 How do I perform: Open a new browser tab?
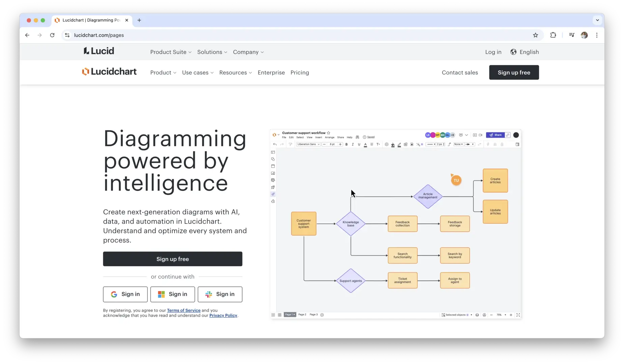pyautogui.click(x=139, y=20)
